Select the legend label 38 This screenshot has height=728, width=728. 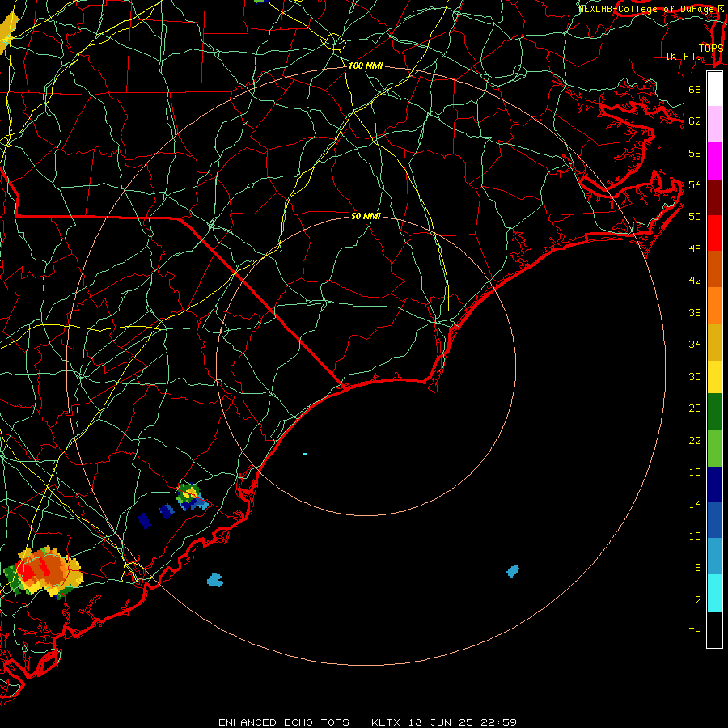point(695,312)
